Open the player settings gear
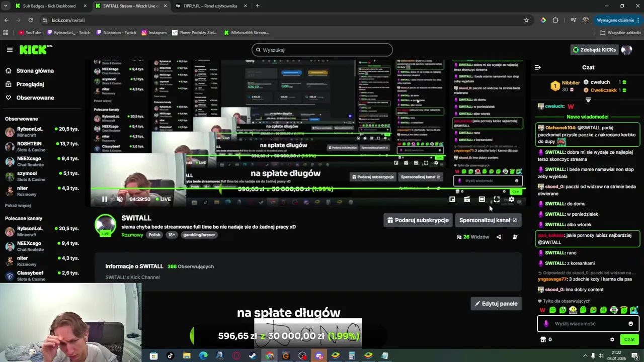644x362 pixels. [x=511, y=200]
